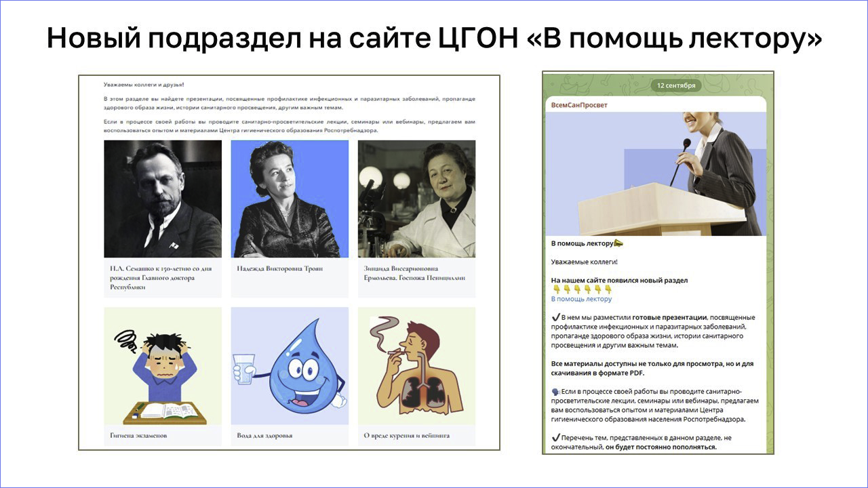Viewport: 868px width, 488px height.
Task: Click the water droplet cartoon image
Action: click(290, 366)
